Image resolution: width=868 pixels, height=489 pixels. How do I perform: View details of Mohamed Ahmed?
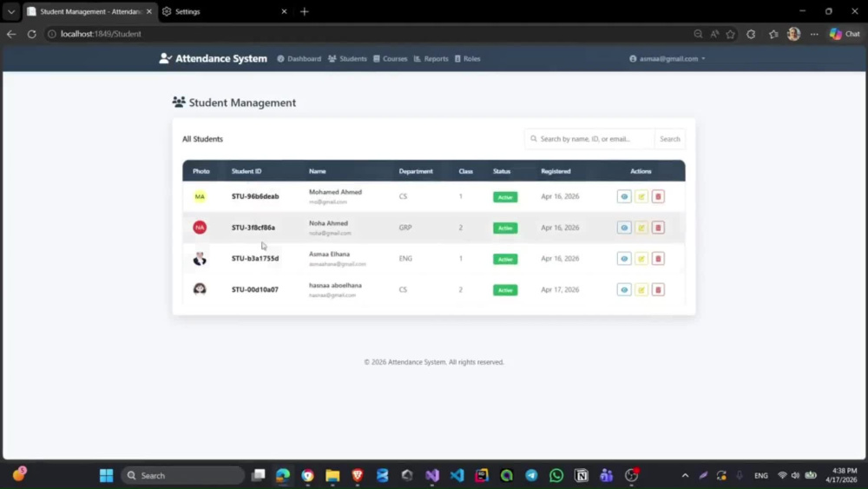[624, 196]
